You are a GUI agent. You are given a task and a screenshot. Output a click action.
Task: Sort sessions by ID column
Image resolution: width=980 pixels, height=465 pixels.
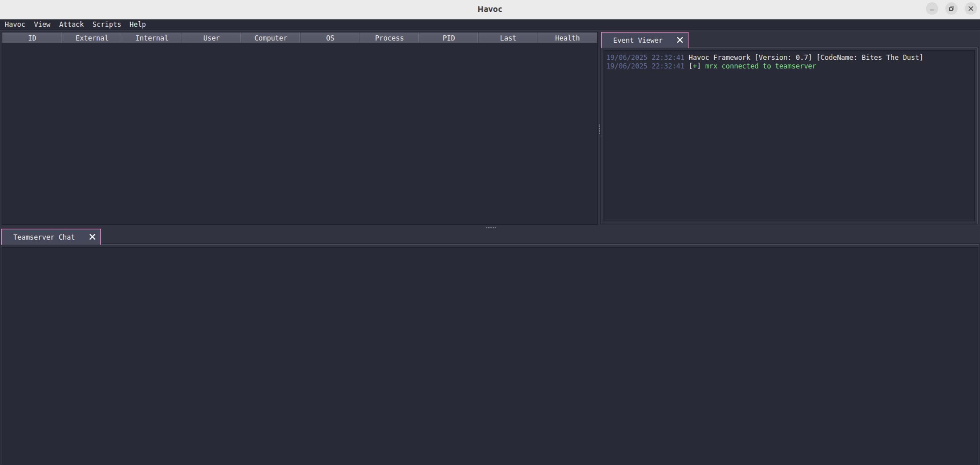click(x=32, y=38)
